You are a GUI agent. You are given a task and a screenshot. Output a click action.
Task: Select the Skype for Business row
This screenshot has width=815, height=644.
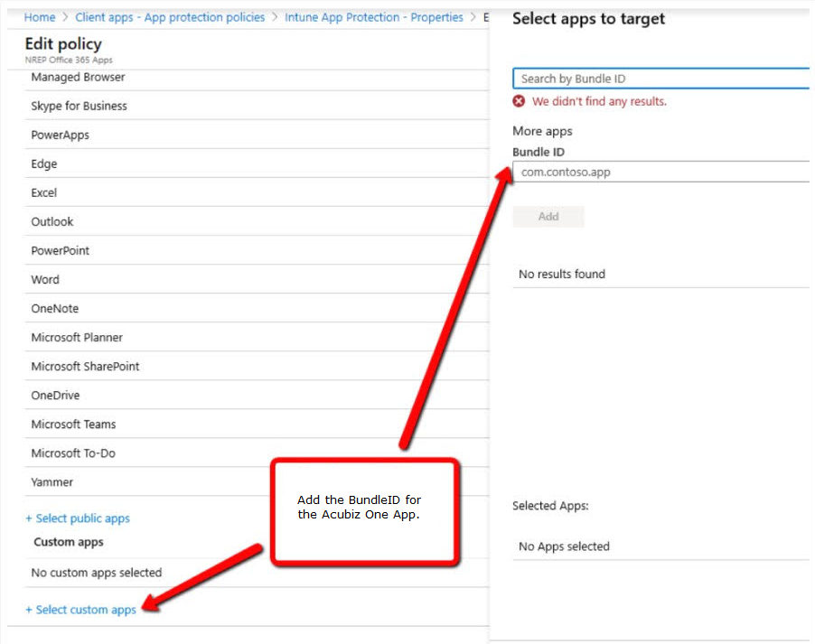click(257, 106)
